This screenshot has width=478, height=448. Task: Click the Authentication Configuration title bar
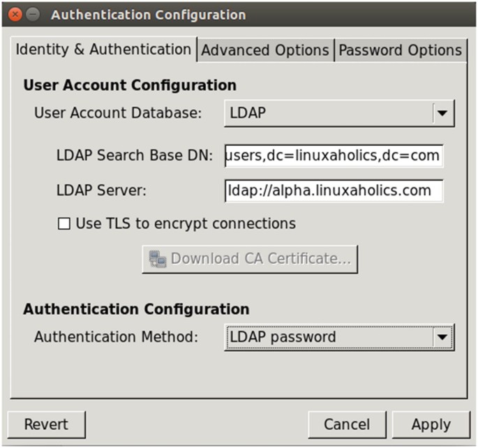point(239,15)
